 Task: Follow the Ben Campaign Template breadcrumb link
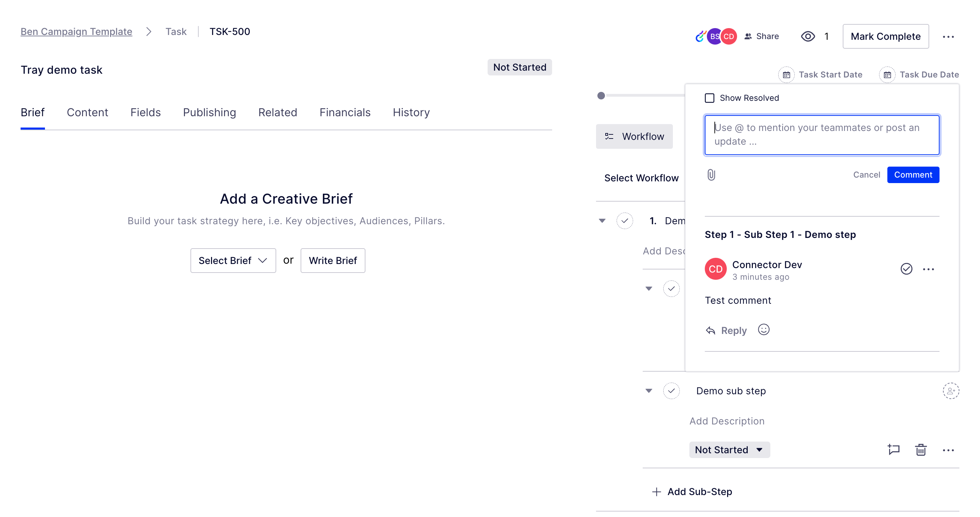pos(76,32)
